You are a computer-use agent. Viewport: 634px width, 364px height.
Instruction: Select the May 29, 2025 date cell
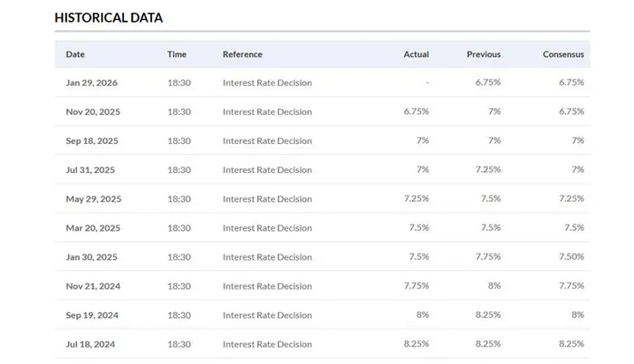93,199
